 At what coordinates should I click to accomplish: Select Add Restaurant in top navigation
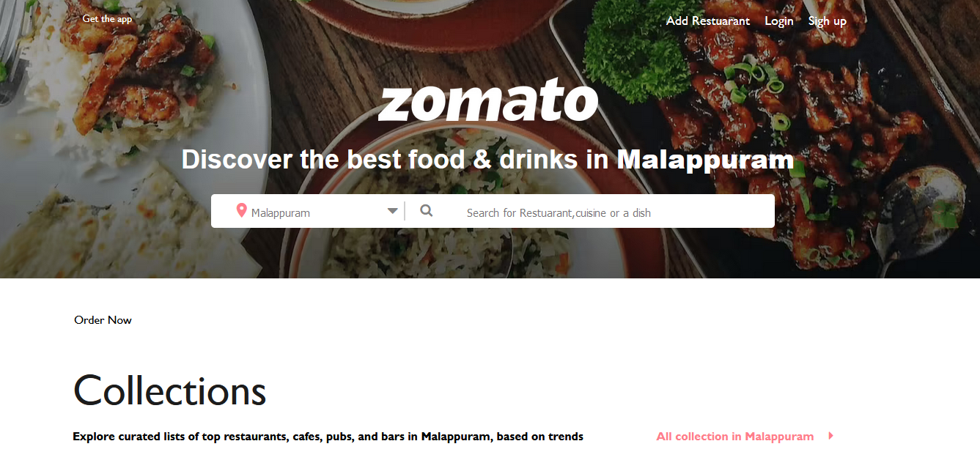tap(707, 21)
